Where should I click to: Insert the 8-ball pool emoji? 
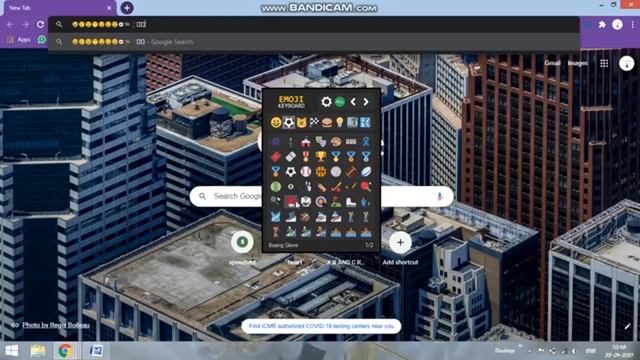click(x=291, y=187)
